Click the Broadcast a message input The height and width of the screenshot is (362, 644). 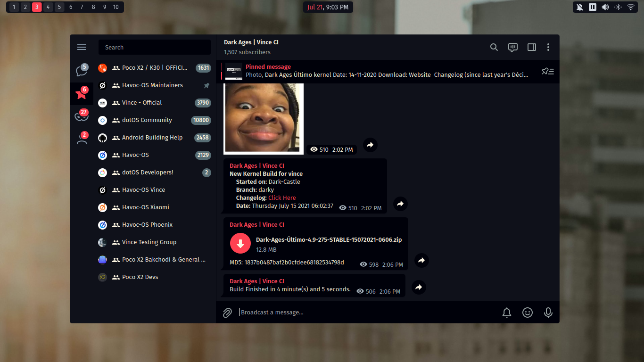pos(368,313)
